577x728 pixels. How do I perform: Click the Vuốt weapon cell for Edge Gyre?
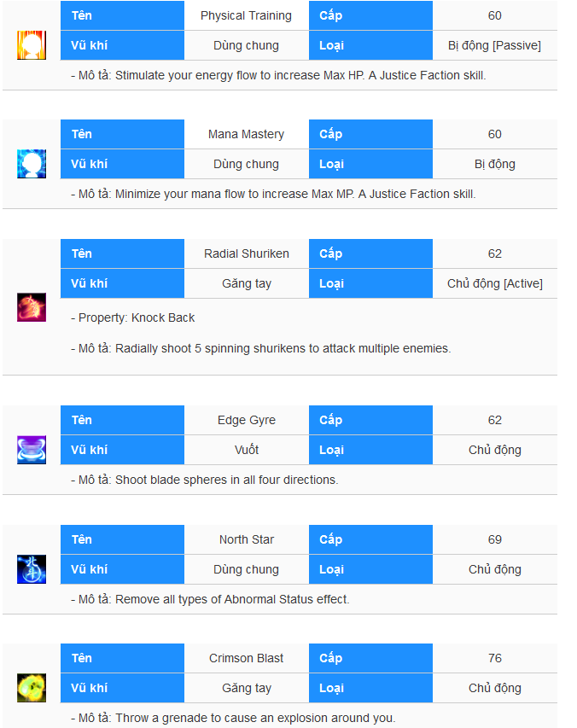[x=247, y=450]
